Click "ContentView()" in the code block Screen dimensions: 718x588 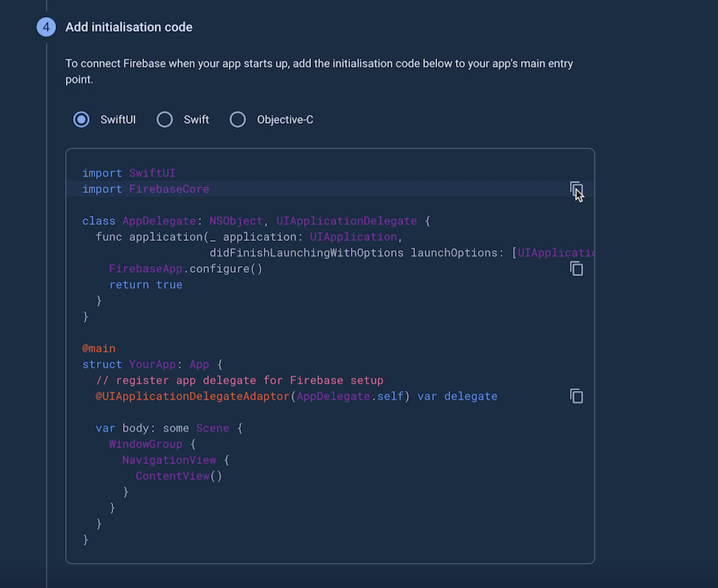click(178, 476)
